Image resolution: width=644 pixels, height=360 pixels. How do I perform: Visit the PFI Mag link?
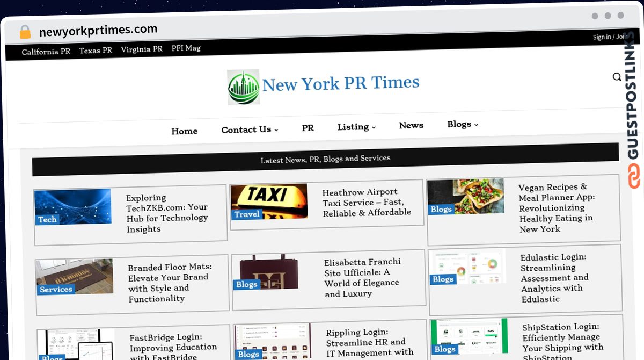(186, 48)
